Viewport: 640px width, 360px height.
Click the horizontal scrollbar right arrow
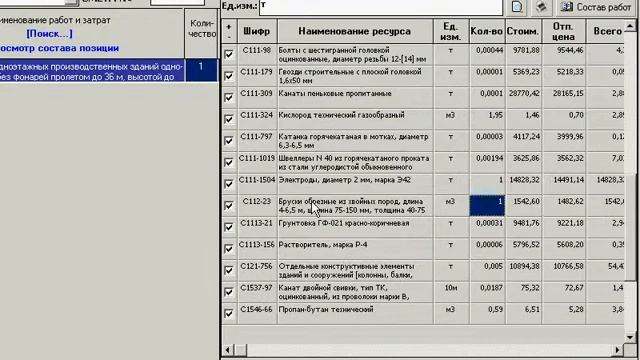pos(618,350)
